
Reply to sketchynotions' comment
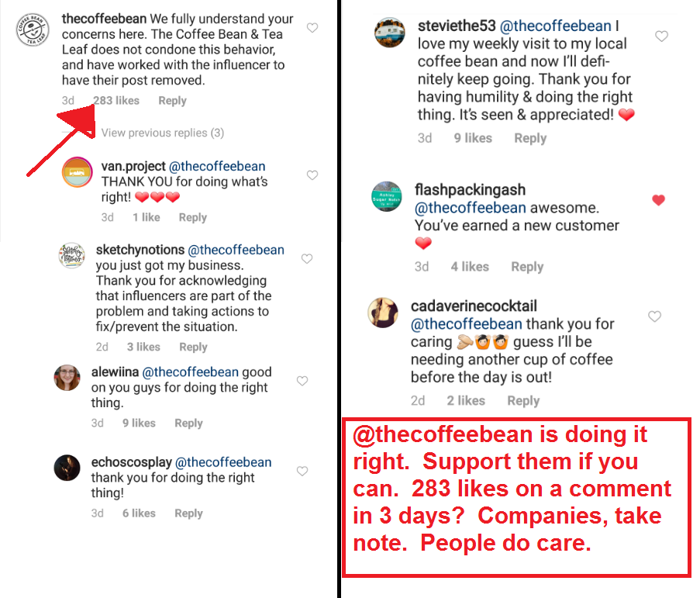point(193,347)
